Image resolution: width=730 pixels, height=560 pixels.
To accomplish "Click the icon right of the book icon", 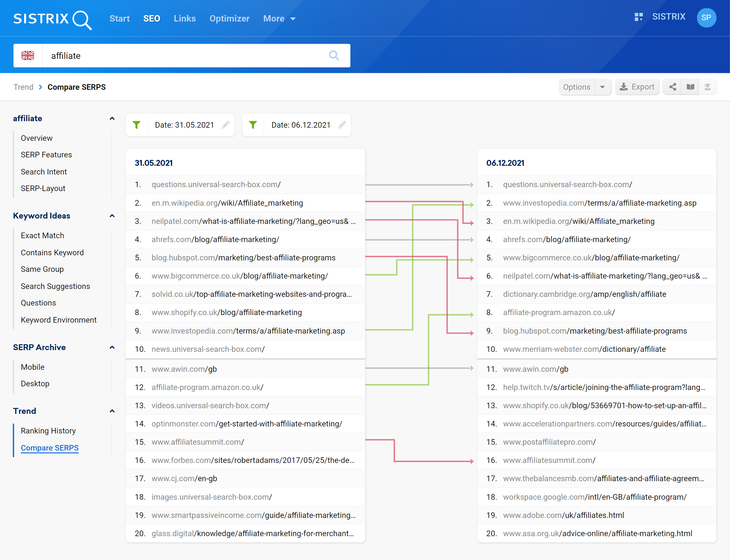I will [x=707, y=87].
